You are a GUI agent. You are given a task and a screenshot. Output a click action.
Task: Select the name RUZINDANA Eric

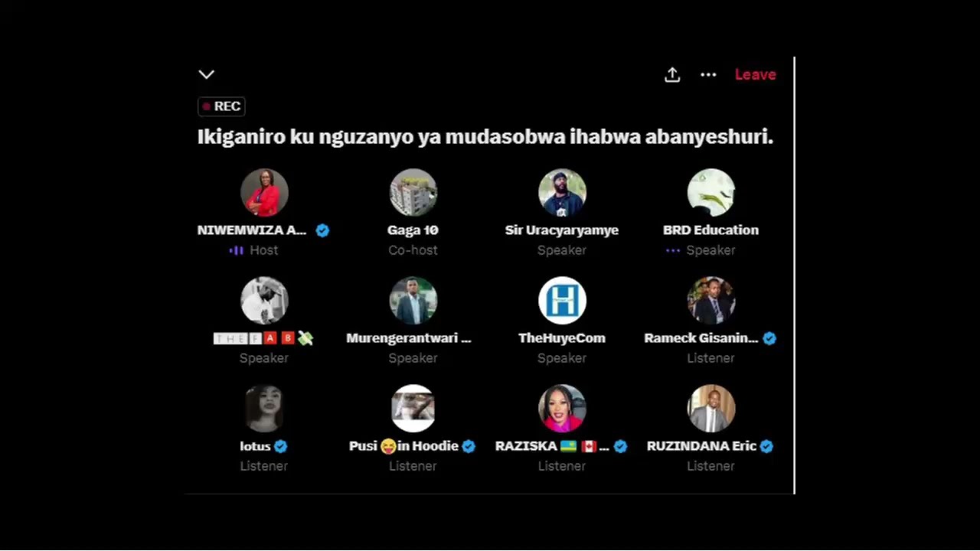pos(701,446)
